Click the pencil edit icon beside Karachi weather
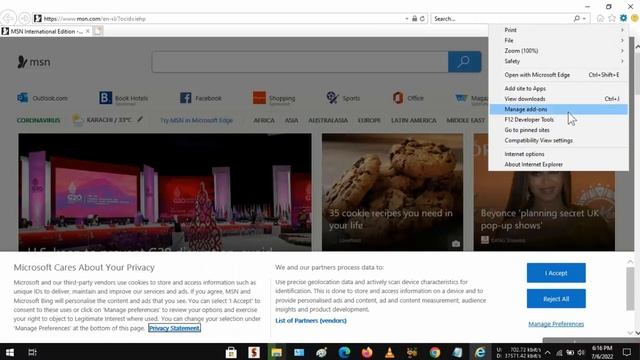 (140, 119)
